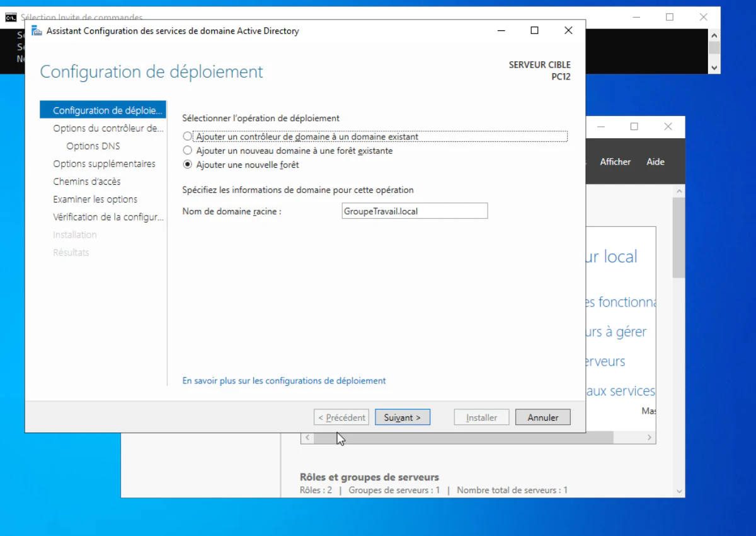
Task: Go to 'Examiner les options' step
Action: click(x=95, y=199)
